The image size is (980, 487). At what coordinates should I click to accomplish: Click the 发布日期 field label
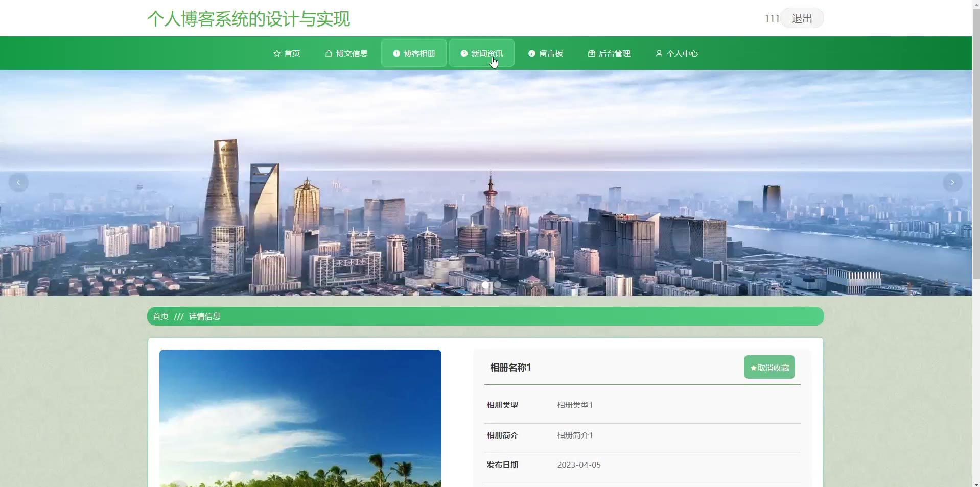(x=502, y=465)
